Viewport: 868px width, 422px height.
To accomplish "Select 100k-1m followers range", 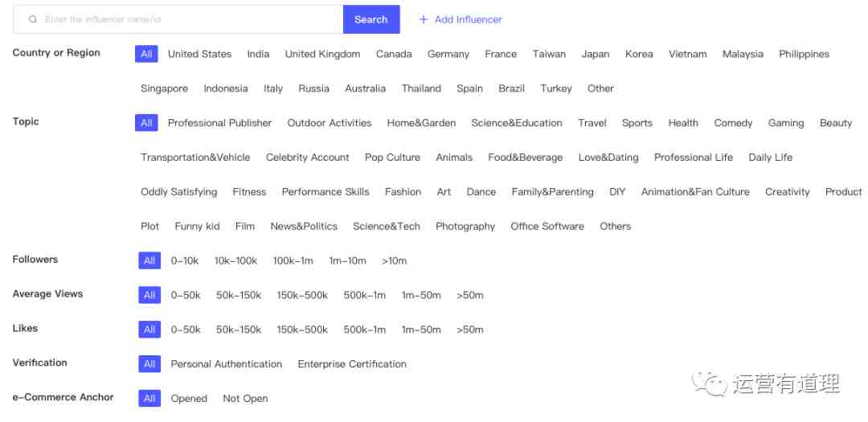I will pyautogui.click(x=293, y=260).
